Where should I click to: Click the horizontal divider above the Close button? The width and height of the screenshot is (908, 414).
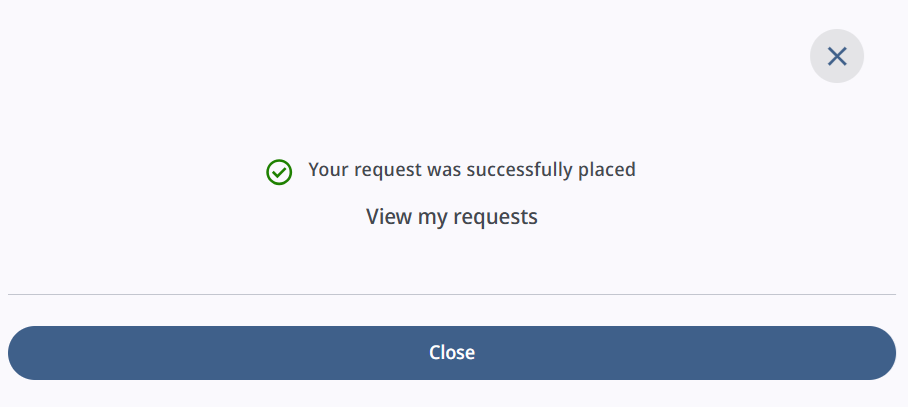tap(452, 295)
